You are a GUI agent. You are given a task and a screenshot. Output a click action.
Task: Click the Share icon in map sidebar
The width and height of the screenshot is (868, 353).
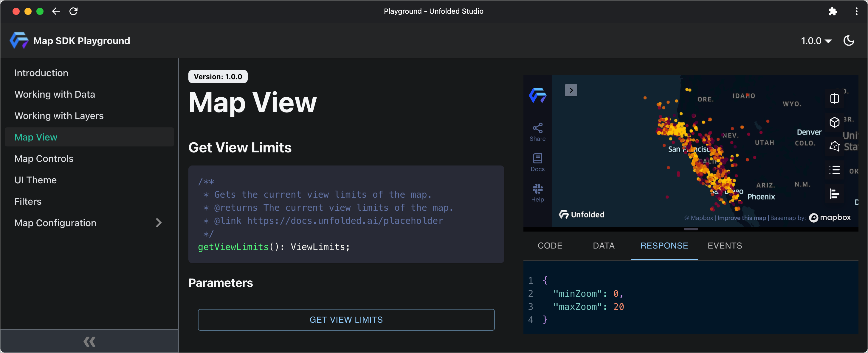click(x=537, y=132)
